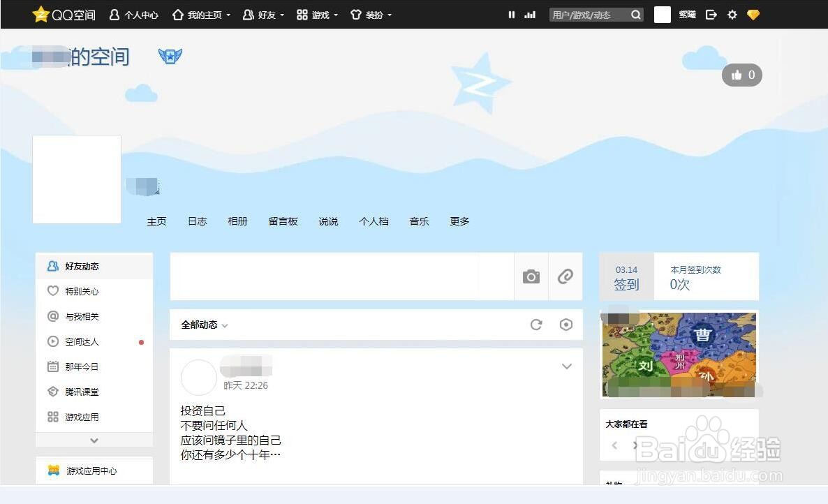Switch to the 主页 tab
Image resolution: width=828 pixels, height=504 pixels.
coord(157,221)
